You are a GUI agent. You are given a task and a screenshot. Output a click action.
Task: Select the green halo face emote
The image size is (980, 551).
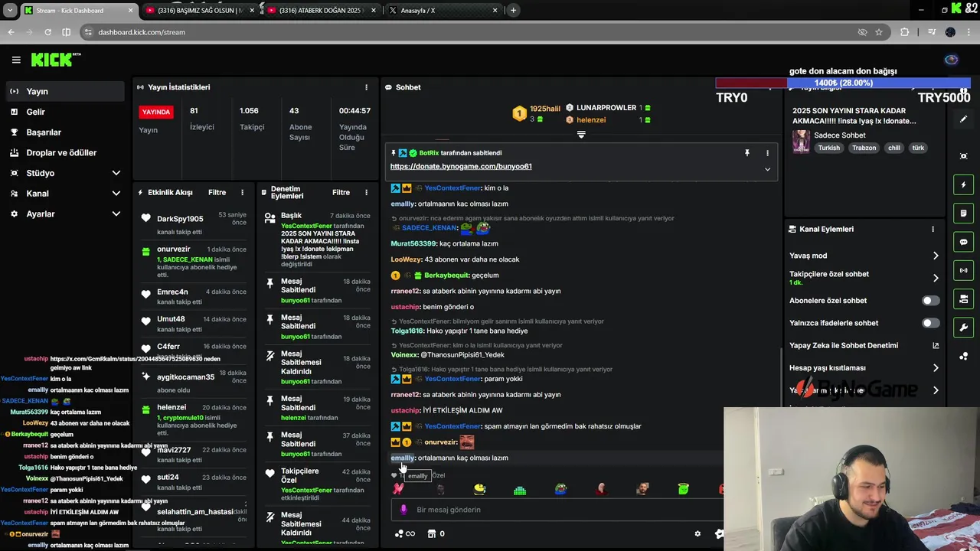(x=683, y=489)
